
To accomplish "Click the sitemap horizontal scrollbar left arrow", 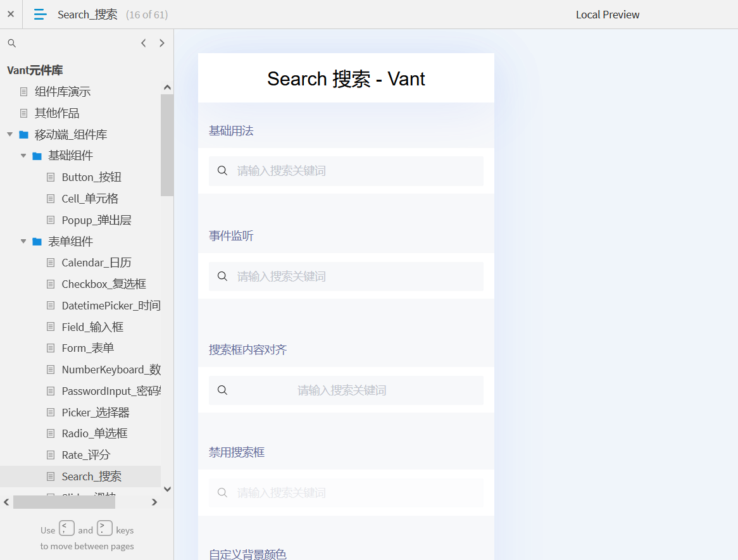I will point(6,502).
